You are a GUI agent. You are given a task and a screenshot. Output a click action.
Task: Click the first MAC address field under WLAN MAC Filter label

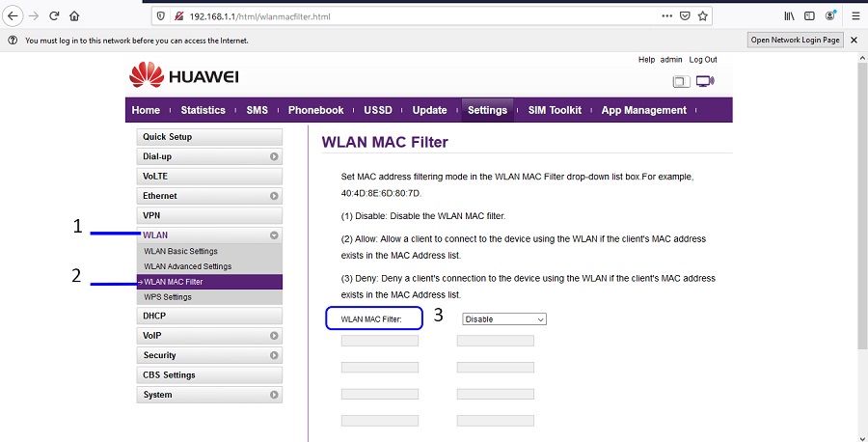tap(380, 341)
